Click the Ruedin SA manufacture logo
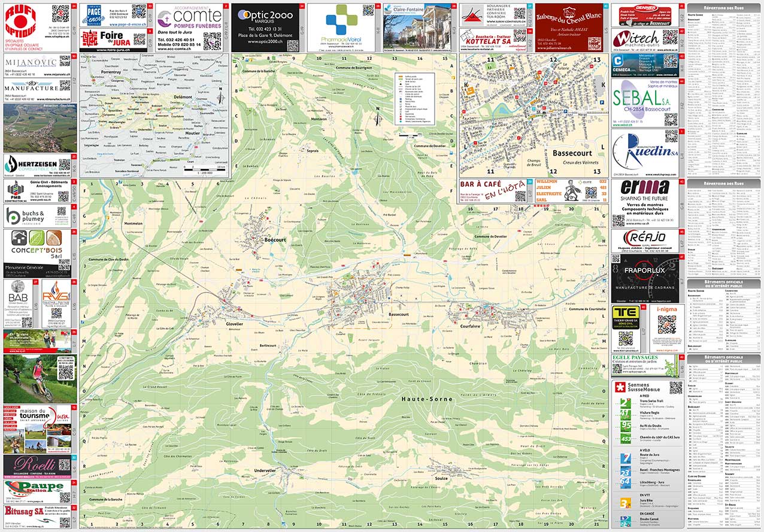Image resolution: width=764 pixels, height=532 pixels. pyautogui.click(x=645, y=151)
